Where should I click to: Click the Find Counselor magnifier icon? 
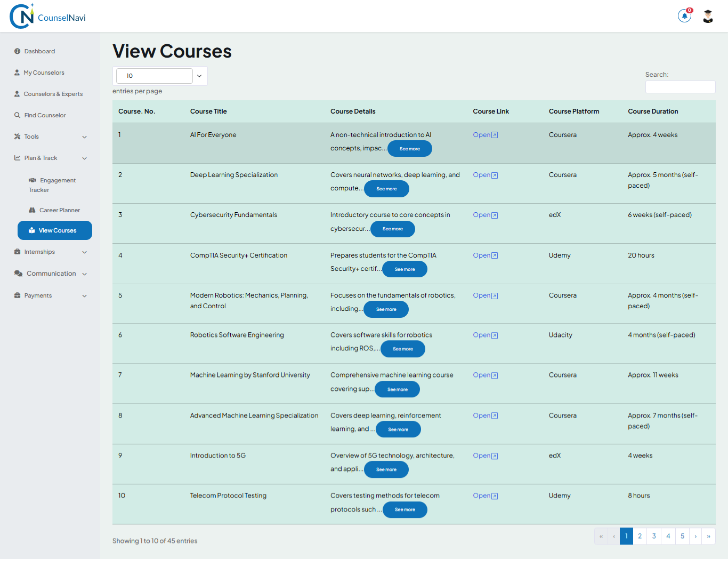coord(16,115)
